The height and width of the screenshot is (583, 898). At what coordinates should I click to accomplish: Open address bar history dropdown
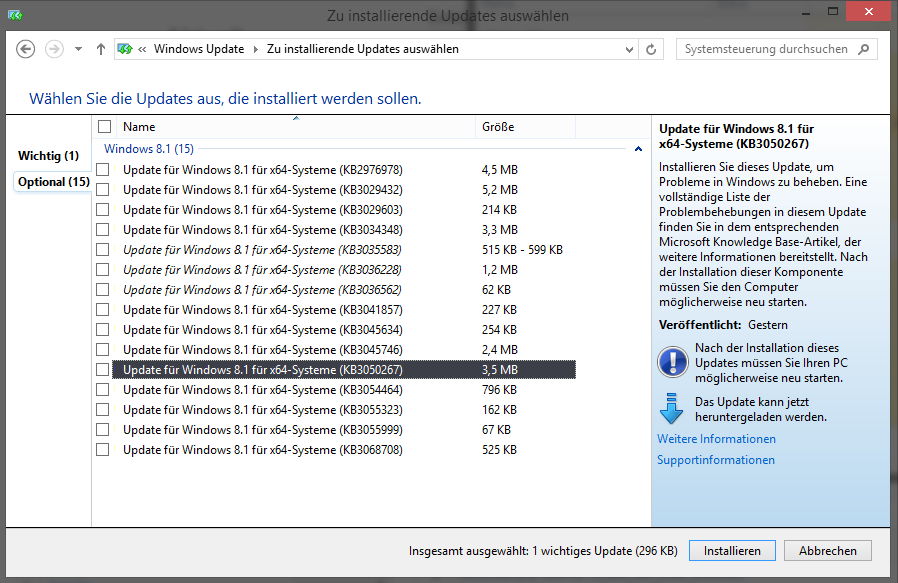pyautogui.click(x=629, y=49)
